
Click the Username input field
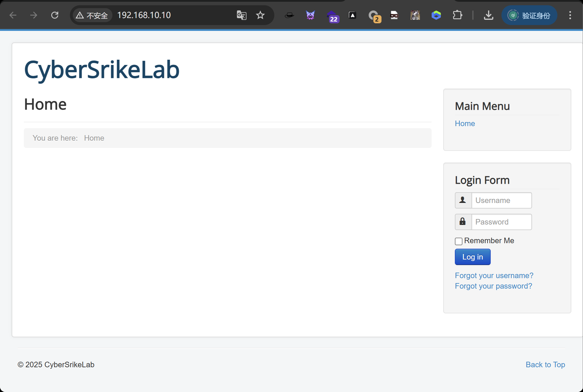pos(501,200)
